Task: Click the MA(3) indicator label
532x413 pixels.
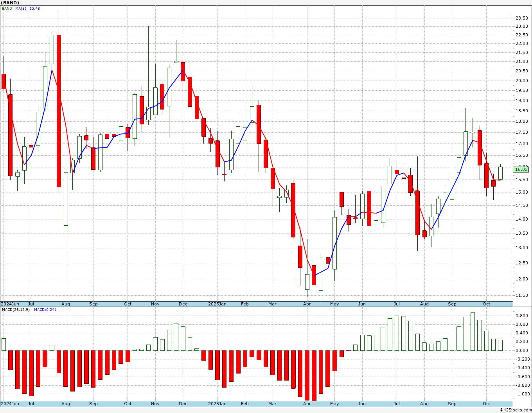Action: click(21, 9)
